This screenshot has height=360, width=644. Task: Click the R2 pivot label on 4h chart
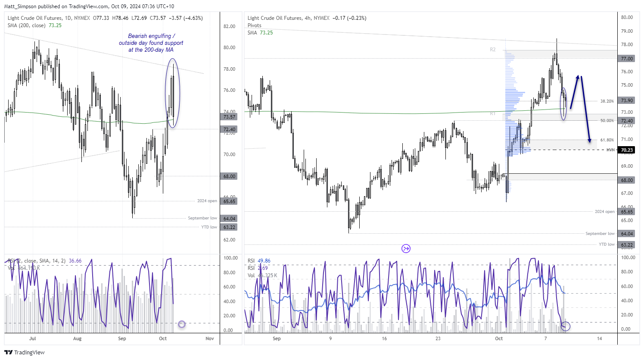pyautogui.click(x=493, y=50)
